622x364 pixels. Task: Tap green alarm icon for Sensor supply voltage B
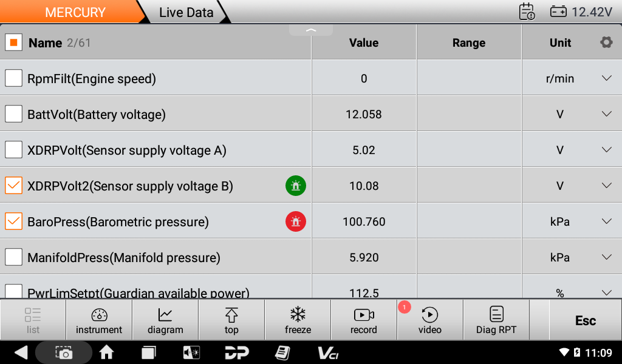(x=296, y=186)
